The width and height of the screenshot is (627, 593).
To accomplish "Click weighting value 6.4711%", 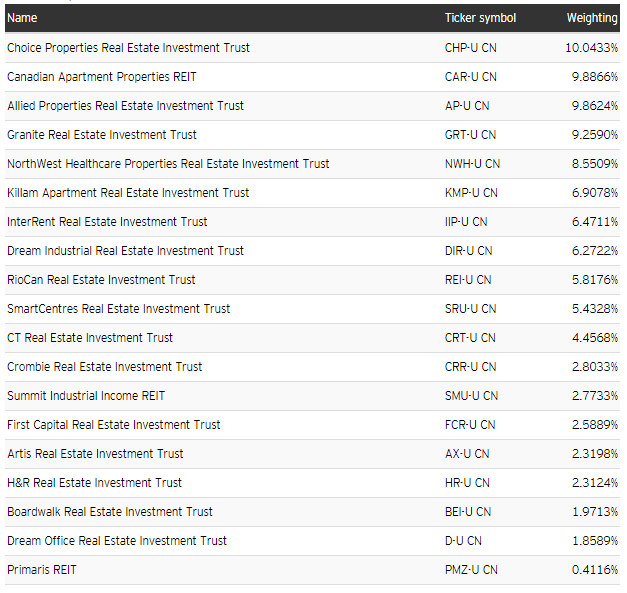I will click(x=595, y=222).
